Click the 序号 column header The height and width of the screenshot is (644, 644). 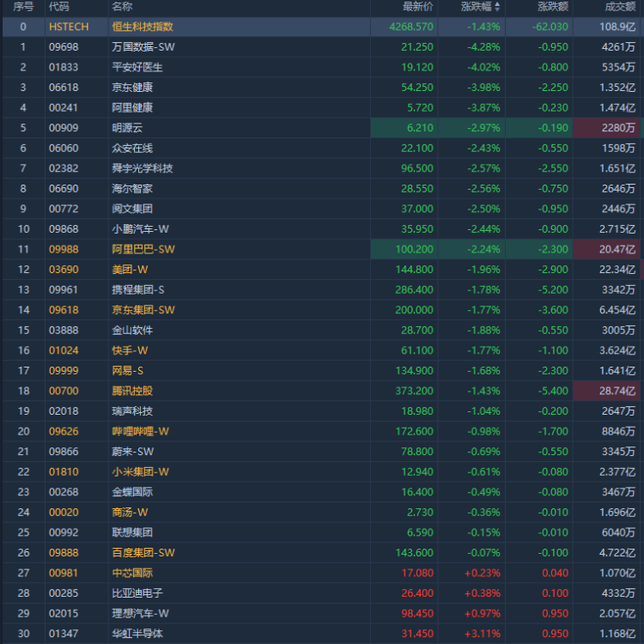(x=23, y=7)
